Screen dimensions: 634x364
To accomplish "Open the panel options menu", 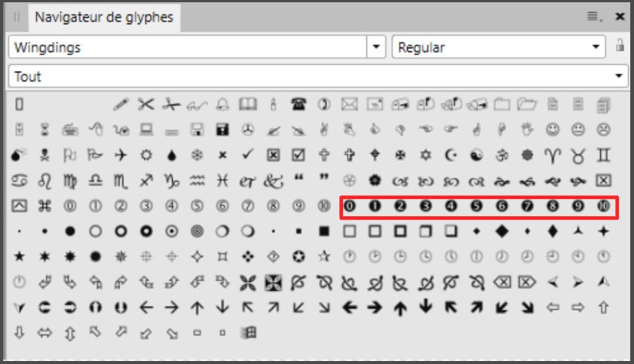I will tap(593, 16).
